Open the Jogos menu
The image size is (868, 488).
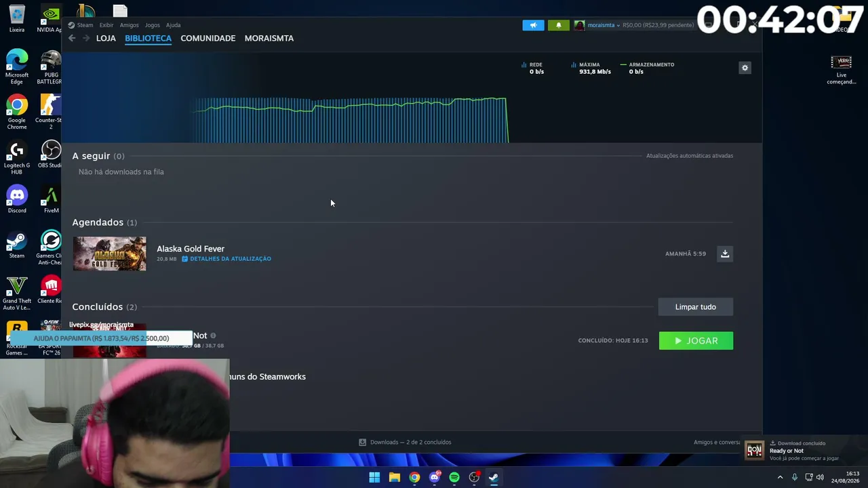click(x=153, y=25)
